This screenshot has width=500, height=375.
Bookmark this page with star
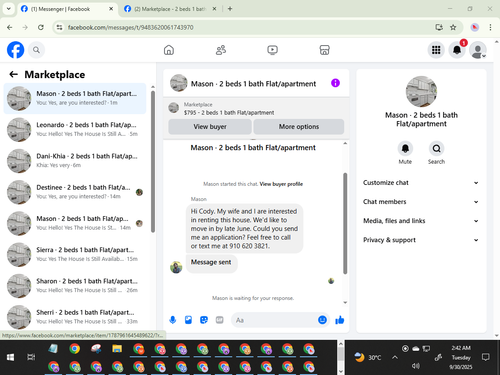(x=453, y=27)
